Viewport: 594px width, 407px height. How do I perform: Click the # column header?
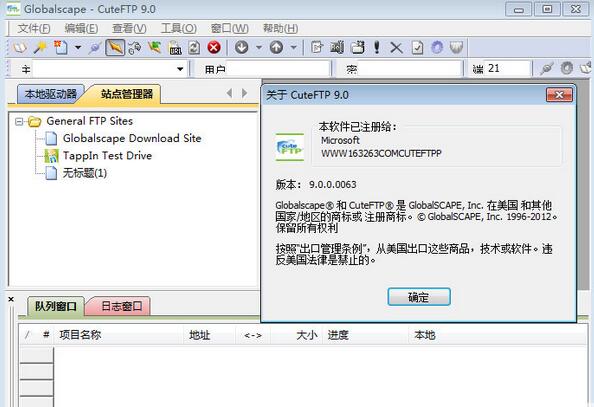pyautogui.click(x=46, y=335)
